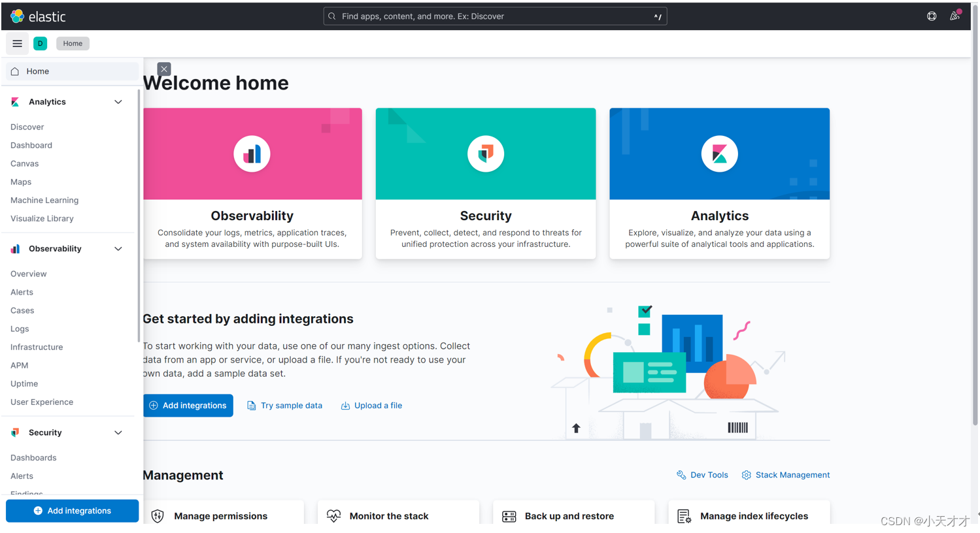Open the Security solution card title

486,216
